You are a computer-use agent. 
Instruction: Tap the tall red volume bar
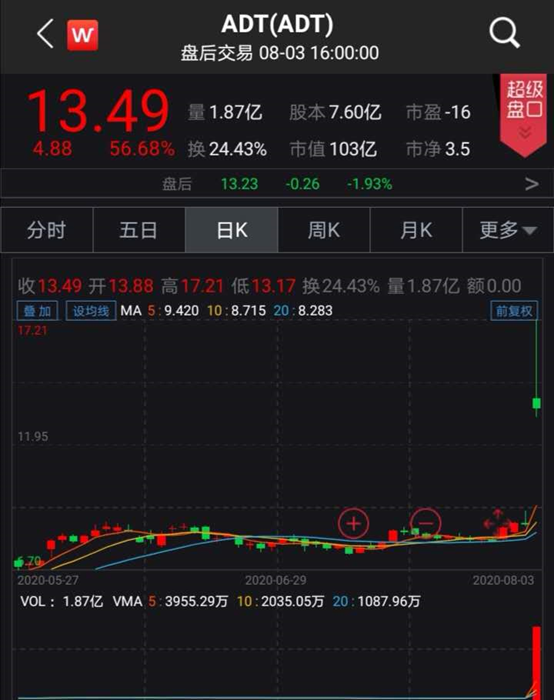click(536, 662)
